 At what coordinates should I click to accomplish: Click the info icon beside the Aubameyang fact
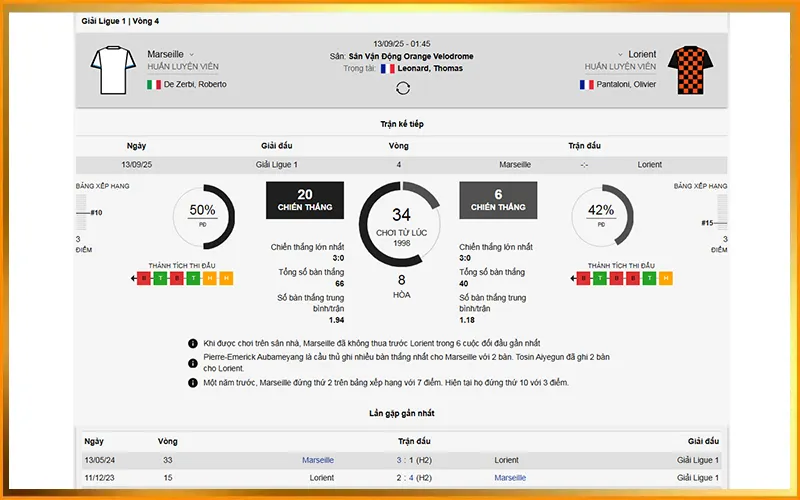coord(193,357)
